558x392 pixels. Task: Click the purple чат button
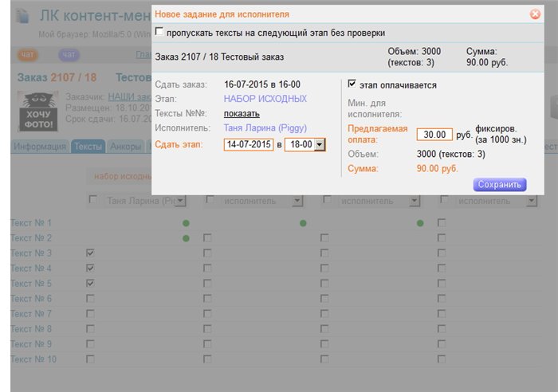(x=69, y=55)
